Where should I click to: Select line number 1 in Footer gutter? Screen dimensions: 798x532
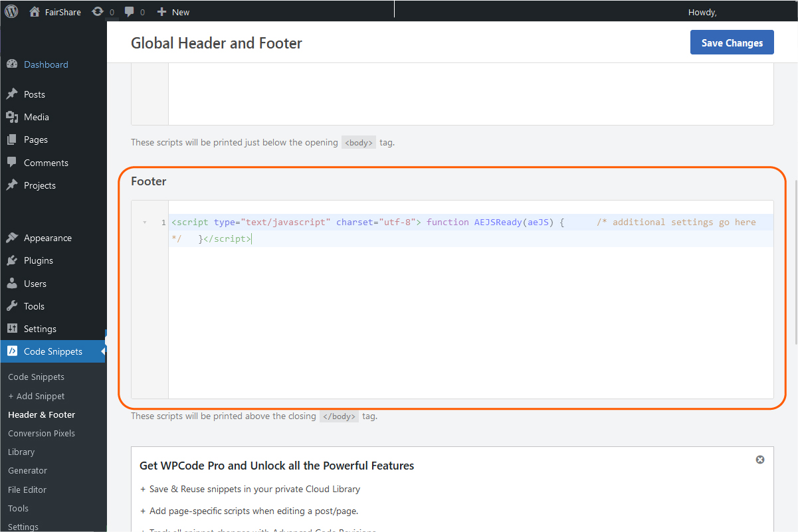(163, 222)
